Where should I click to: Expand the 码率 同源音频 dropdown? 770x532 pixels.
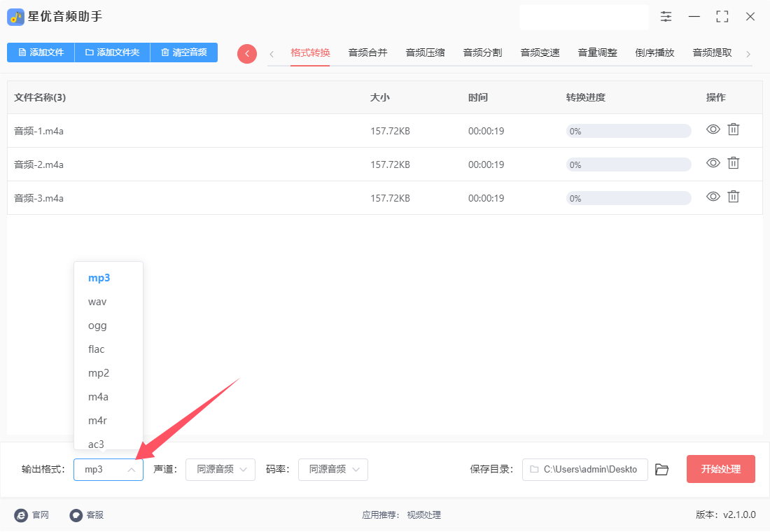(333, 470)
